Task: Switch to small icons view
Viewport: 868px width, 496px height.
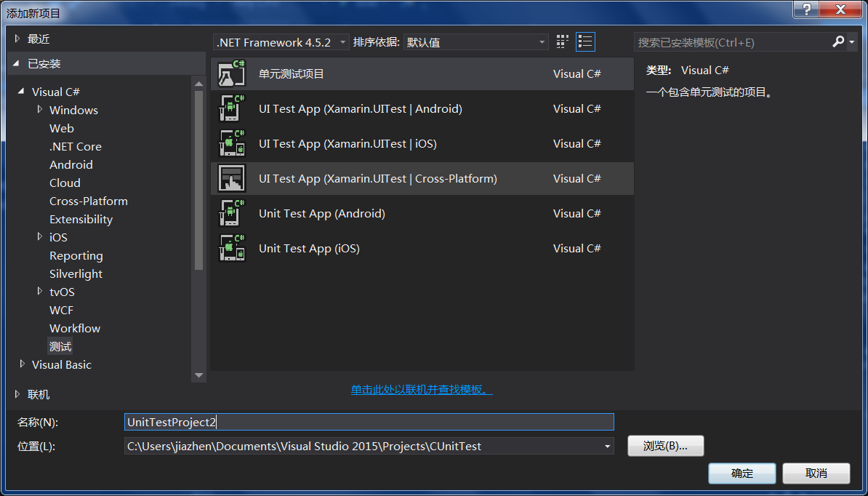Action: [x=563, y=41]
